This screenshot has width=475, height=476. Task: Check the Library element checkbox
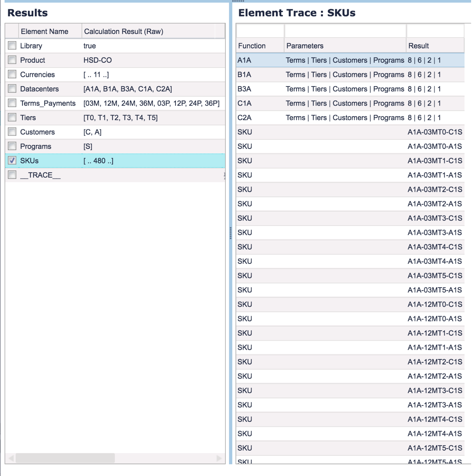(12, 46)
